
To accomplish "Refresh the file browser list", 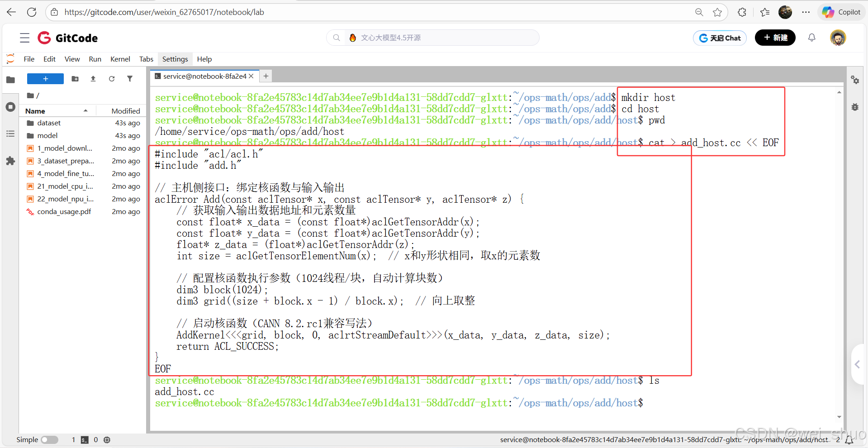I will (x=112, y=79).
